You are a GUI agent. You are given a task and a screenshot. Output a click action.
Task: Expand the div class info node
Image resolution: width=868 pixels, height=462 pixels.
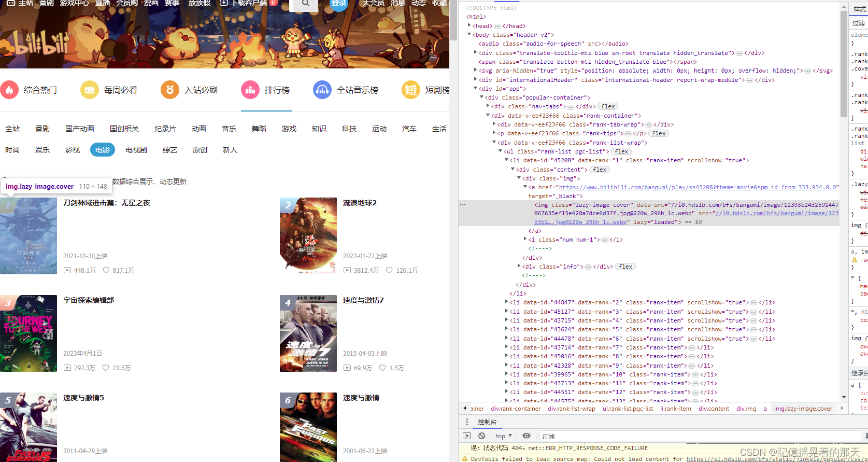tap(519, 266)
